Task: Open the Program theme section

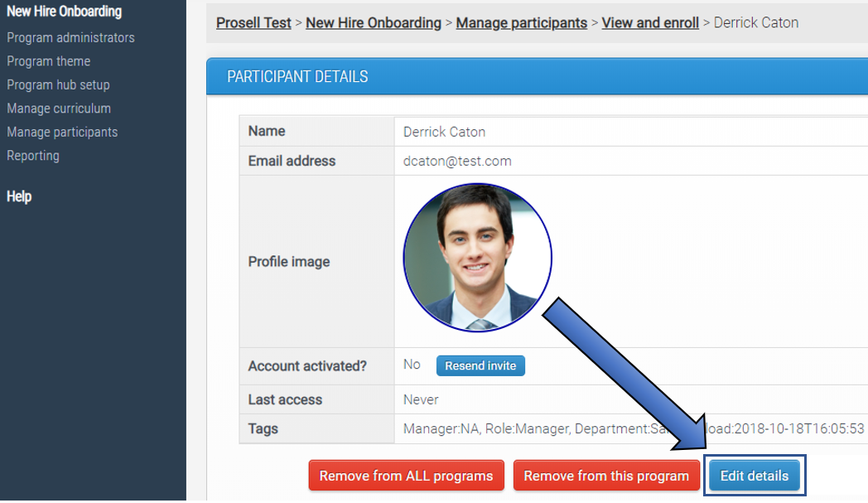Action: click(x=48, y=60)
